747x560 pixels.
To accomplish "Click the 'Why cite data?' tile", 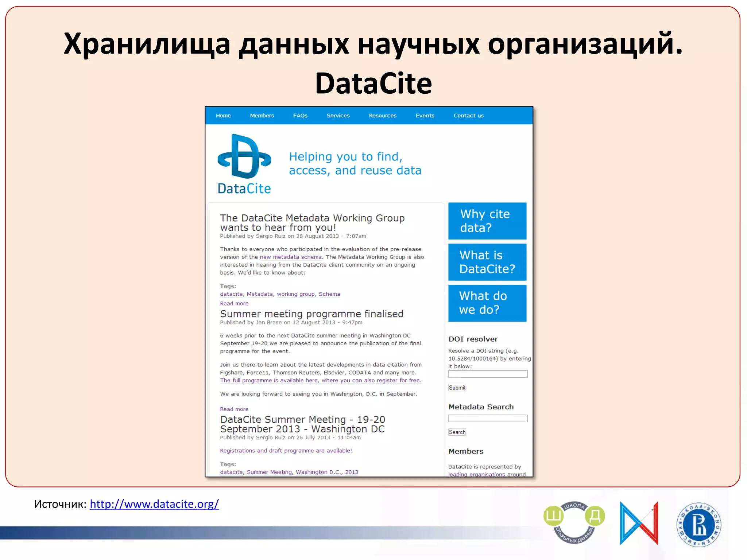I will pos(487,221).
